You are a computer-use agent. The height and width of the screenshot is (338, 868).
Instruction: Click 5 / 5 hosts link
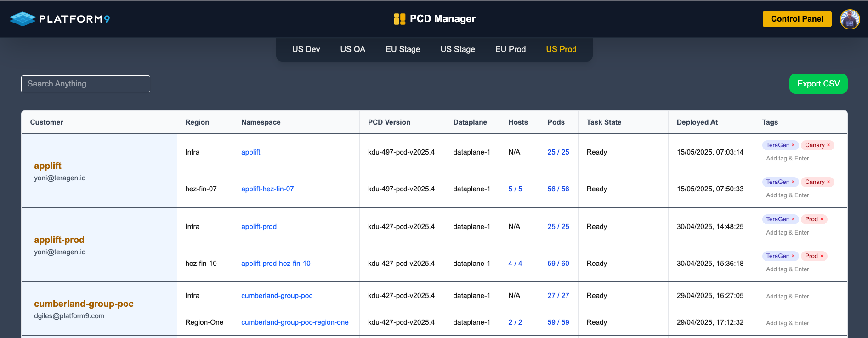pyautogui.click(x=515, y=189)
